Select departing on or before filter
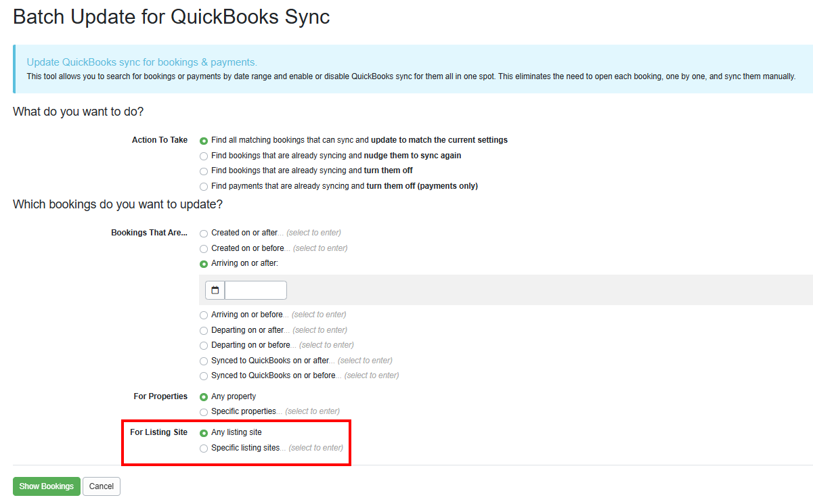The image size is (813, 504). pyautogui.click(x=203, y=345)
